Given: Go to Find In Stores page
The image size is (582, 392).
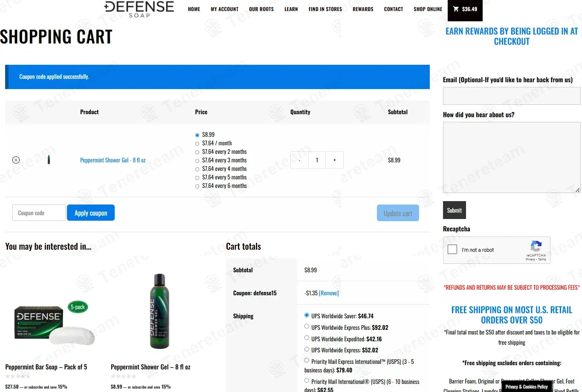Looking at the screenshot, I should click(x=325, y=9).
